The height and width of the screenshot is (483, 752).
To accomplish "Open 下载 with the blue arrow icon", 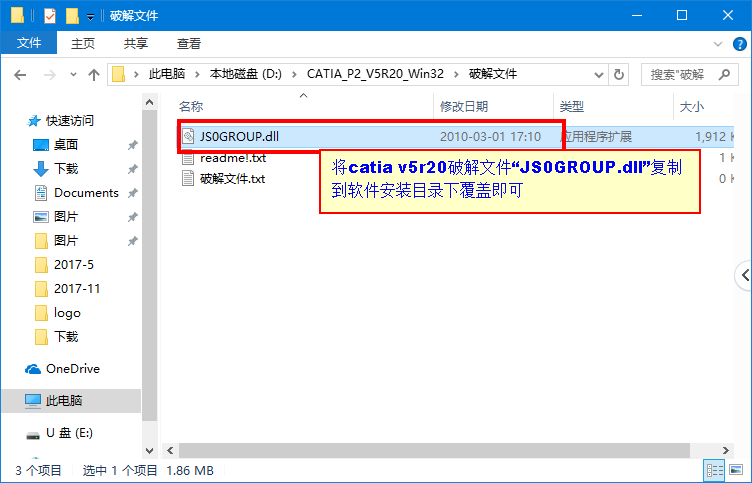I will click(x=66, y=168).
